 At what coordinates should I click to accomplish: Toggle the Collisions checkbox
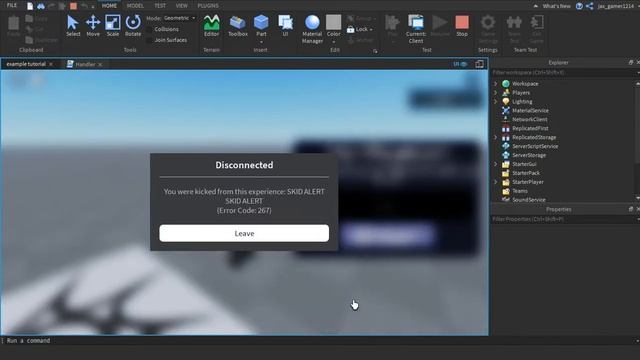(x=149, y=29)
